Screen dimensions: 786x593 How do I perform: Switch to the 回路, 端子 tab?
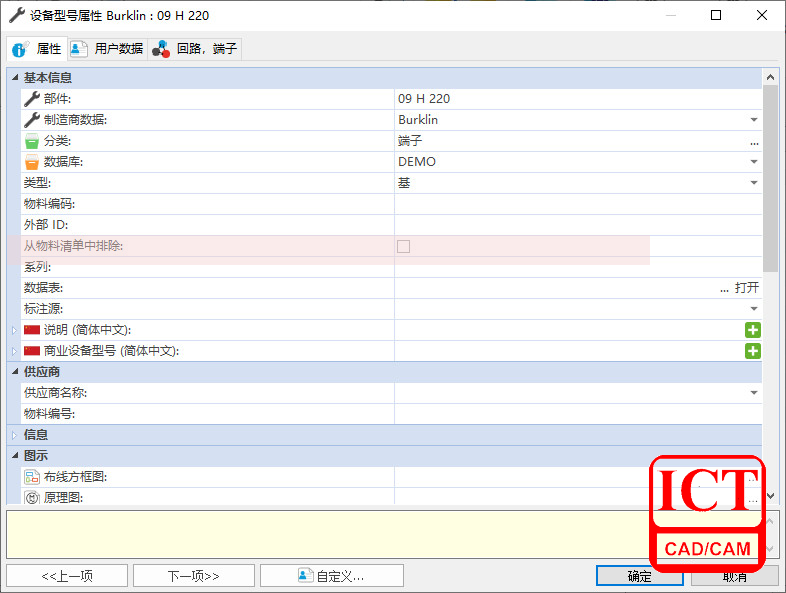196,49
